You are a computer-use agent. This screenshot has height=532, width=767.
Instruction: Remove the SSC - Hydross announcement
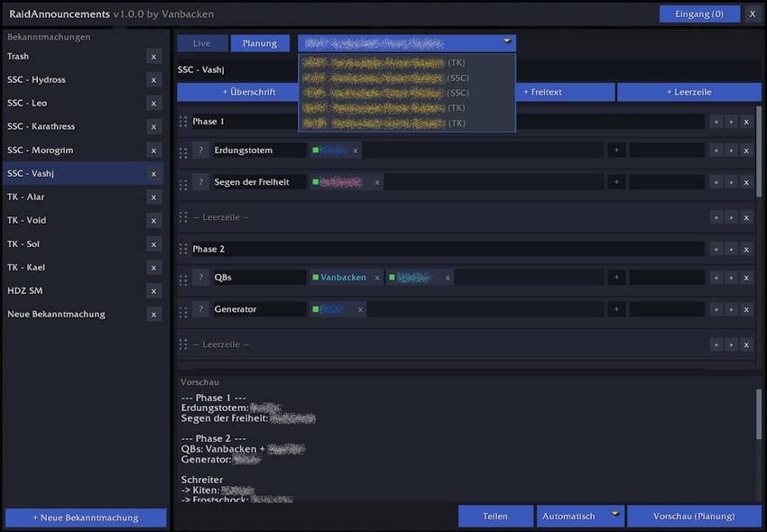(x=153, y=80)
